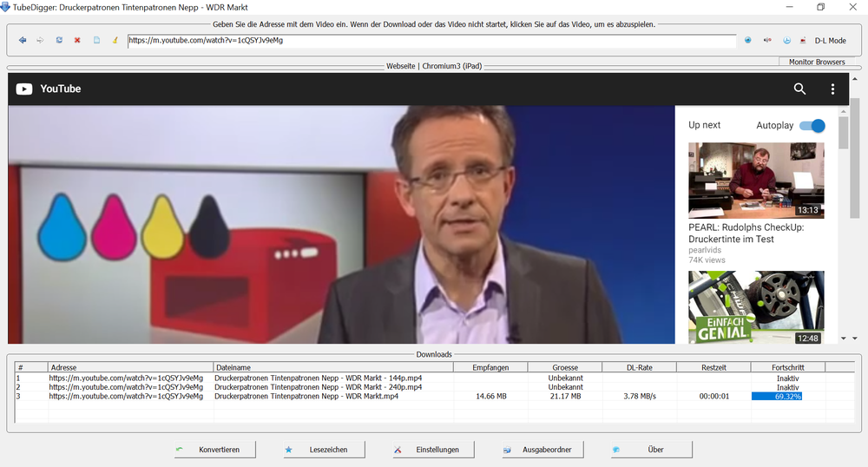Click the title PEARL: Rudolphs CheckUp Druckertinte im Test

[x=746, y=233]
